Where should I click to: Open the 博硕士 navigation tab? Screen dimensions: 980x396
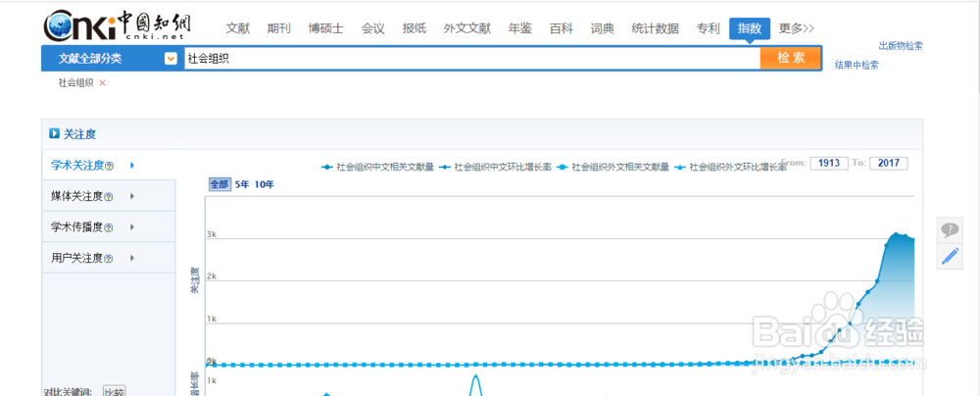click(325, 28)
